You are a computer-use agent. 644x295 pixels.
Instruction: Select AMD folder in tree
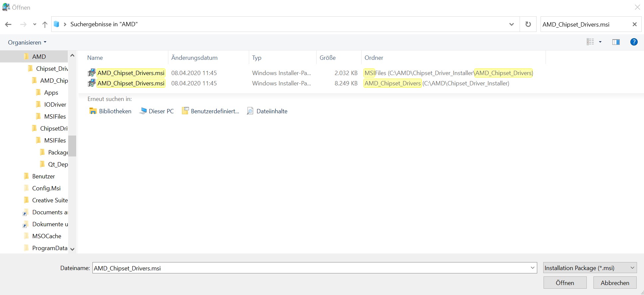tap(34, 56)
